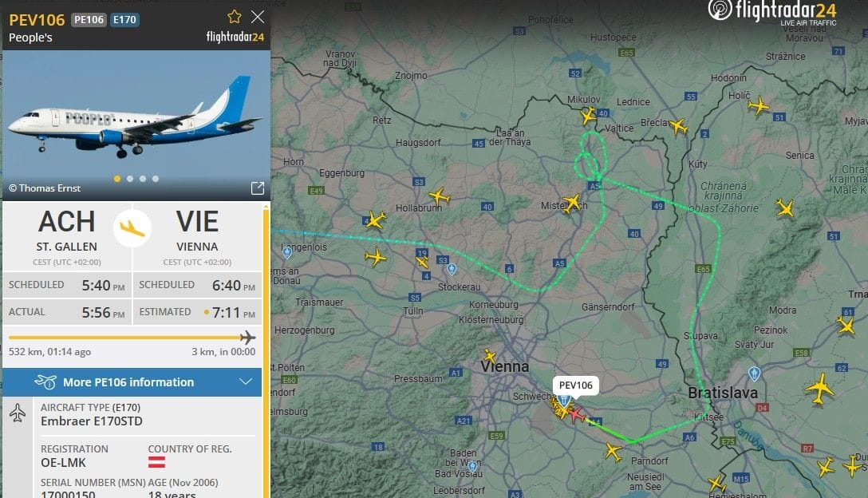This screenshot has height=498, width=868.
Task: Click the flight progress bar plane marker
Action: pyautogui.click(x=247, y=338)
